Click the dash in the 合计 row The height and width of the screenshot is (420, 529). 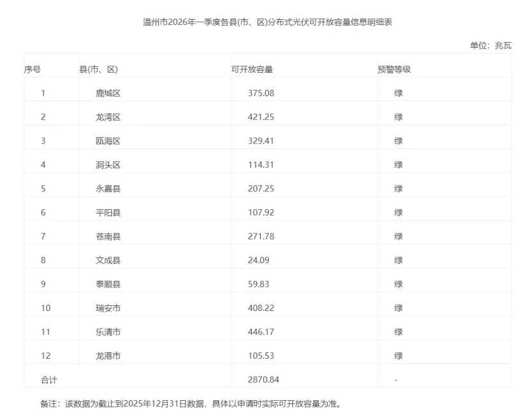point(396,380)
